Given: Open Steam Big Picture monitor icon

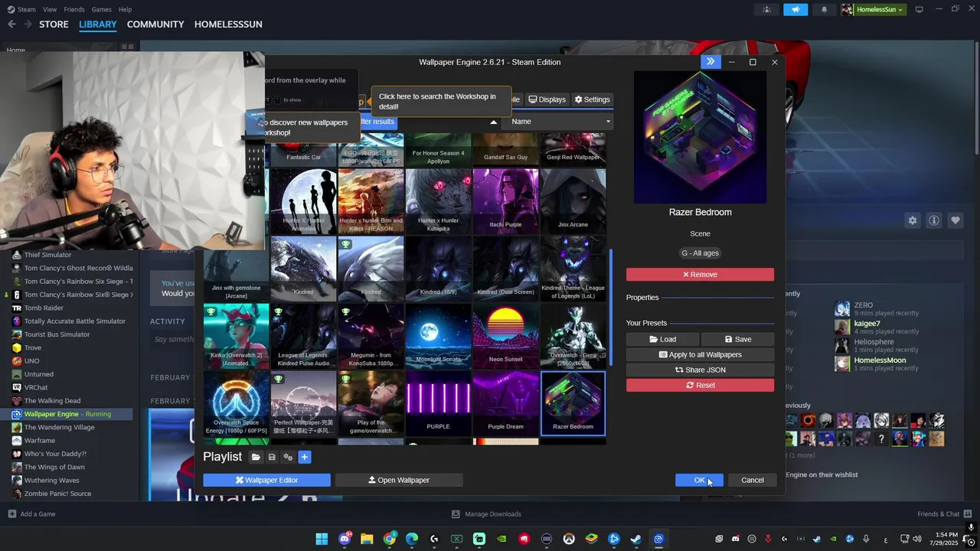Looking at the screenshot, I should pos(920,9).
